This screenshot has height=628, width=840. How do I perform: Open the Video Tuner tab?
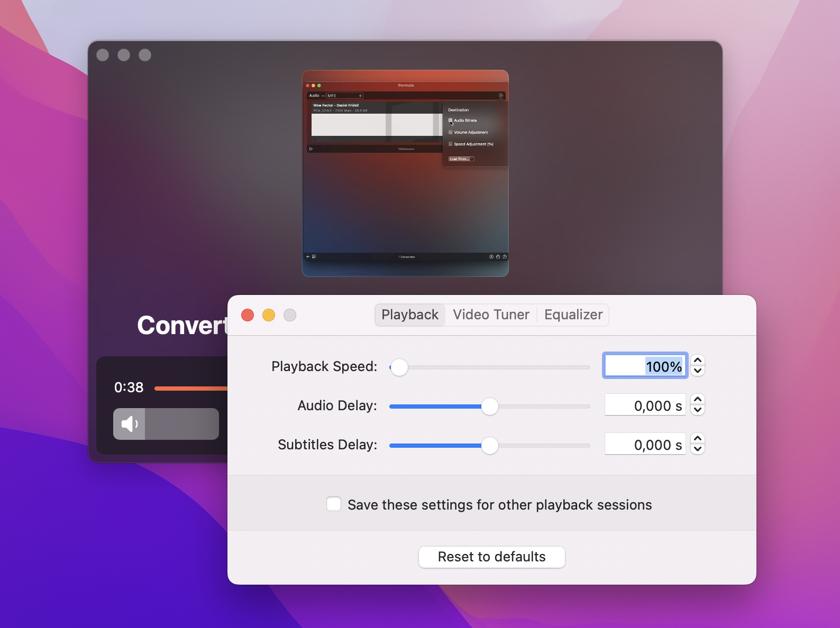coord(491,315)
